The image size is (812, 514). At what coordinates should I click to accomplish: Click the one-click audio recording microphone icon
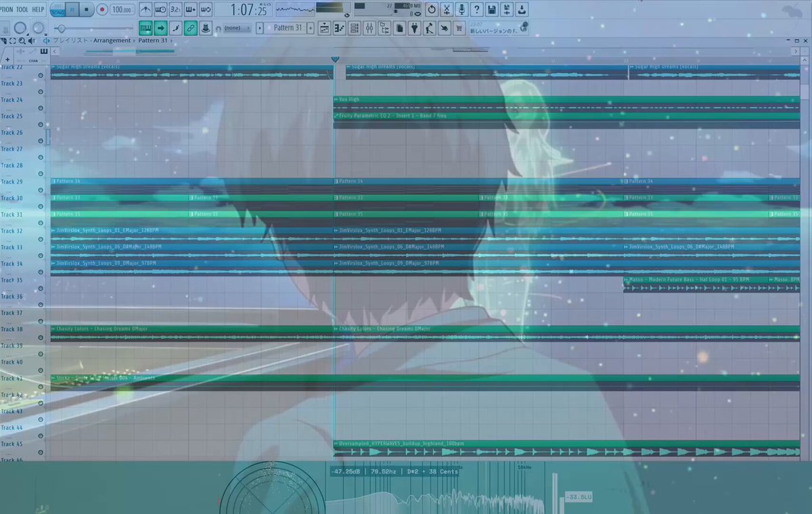coord(461,9)
